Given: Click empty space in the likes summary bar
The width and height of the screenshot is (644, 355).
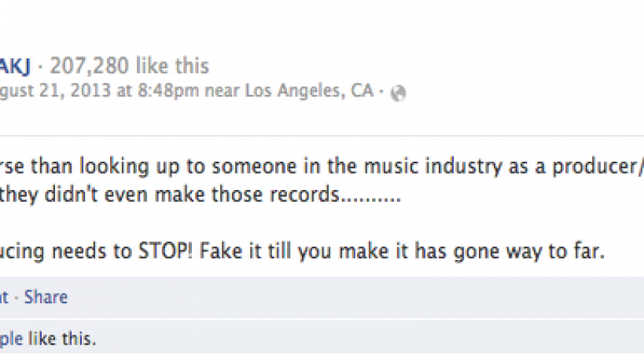Looking at the screenshot, I should 354,339.
